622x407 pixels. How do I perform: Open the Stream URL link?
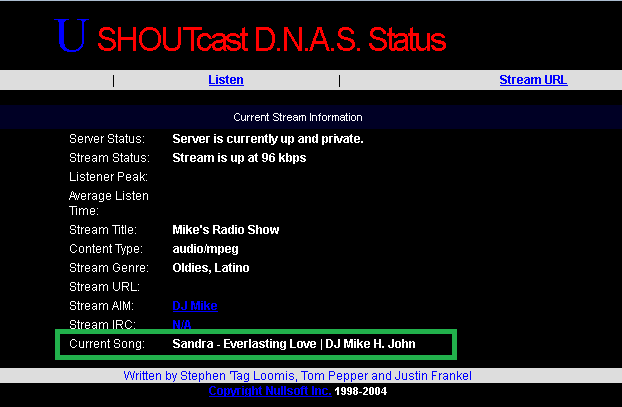[533, 80]
